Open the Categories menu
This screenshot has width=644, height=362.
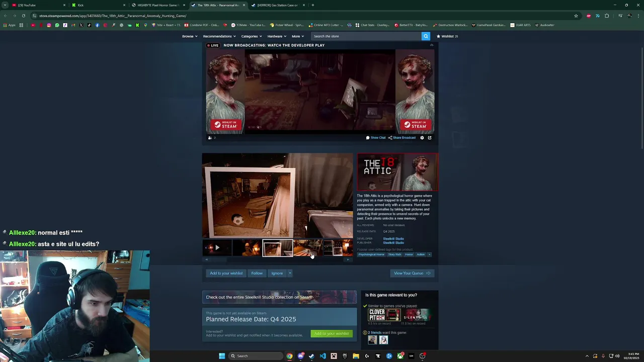pyautogui.click(x=251, y=36)
